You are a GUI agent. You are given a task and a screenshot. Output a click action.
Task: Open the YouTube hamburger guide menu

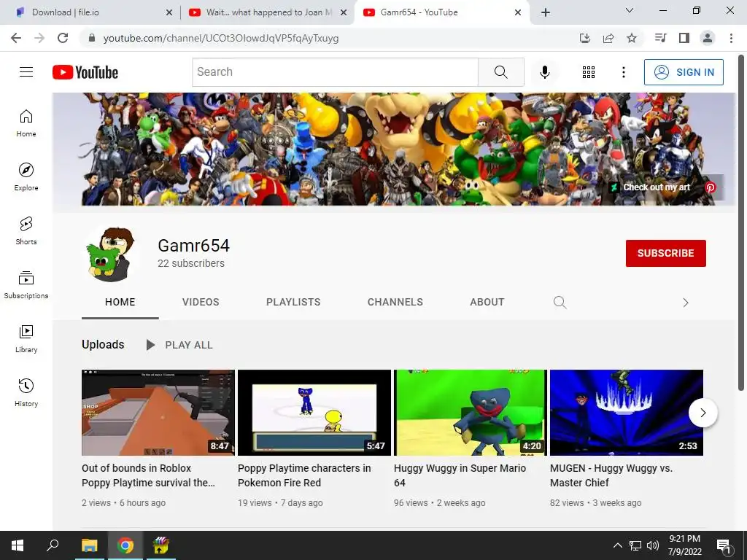26,72
